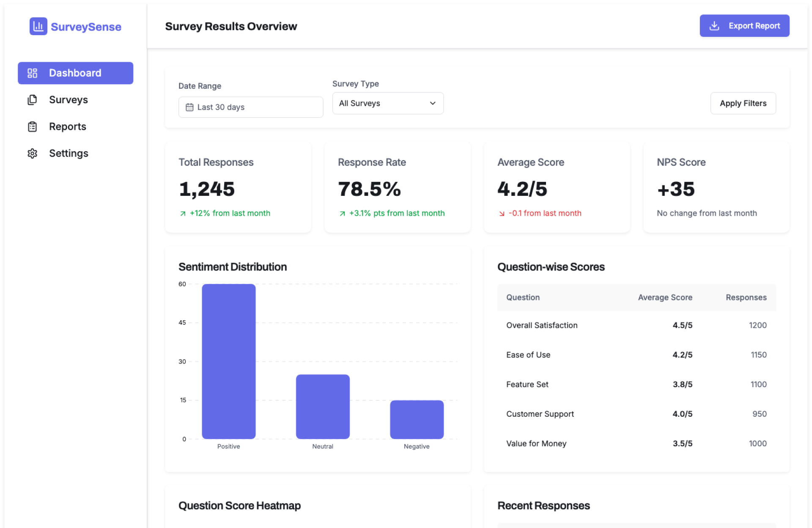Viewport: 812px width, 528px height.
Task: Select the Overall Satisfaction table row
Action: (636, 325)
